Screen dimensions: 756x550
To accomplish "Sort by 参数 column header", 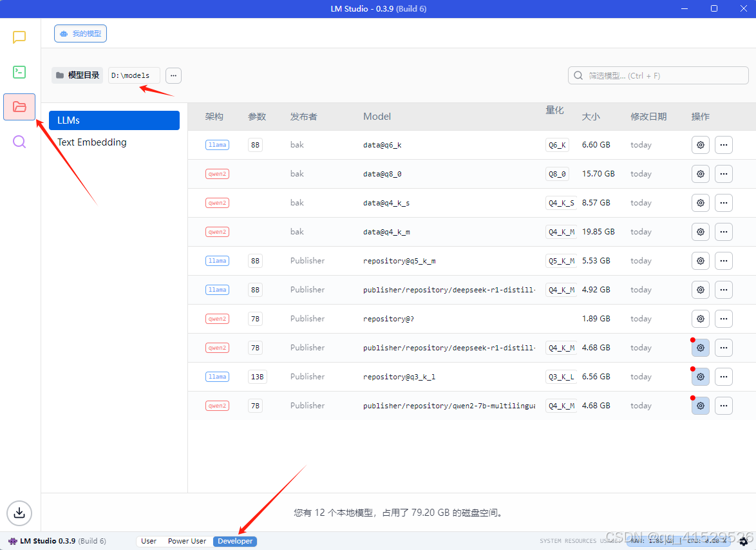I will (257, 117).
